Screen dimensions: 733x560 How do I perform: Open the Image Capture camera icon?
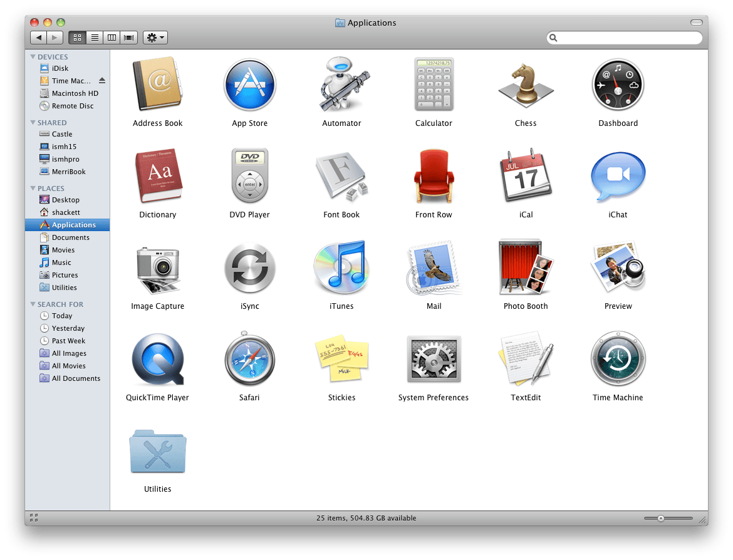pyautogui.click(x=157, y=270)
